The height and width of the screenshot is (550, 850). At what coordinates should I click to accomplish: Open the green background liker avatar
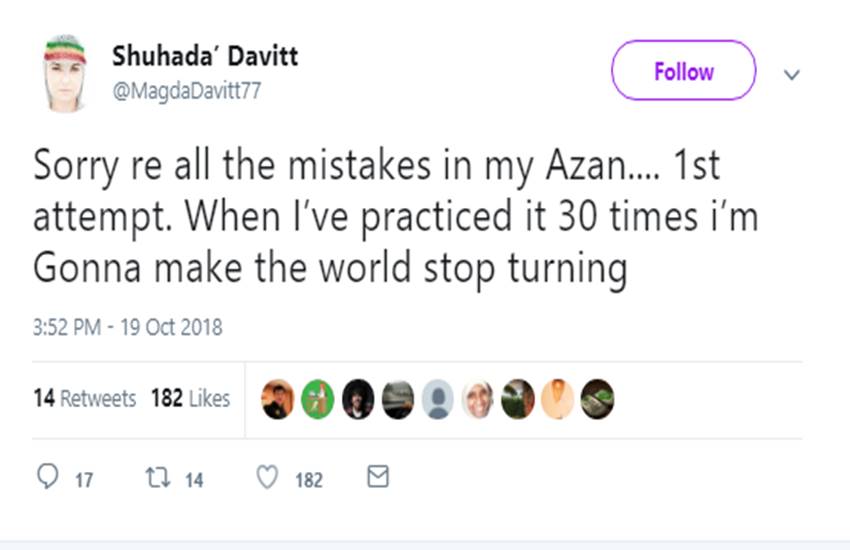317,399
